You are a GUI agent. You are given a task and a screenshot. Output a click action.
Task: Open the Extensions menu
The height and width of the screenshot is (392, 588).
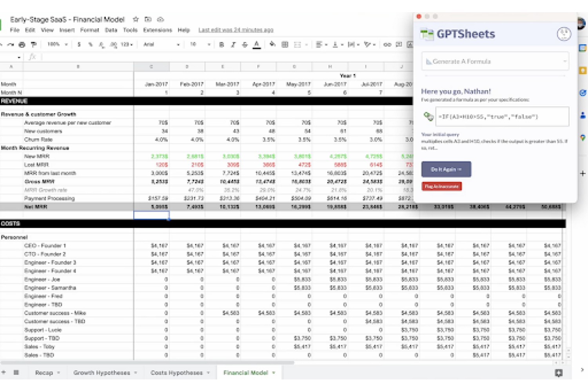pyautogui.click(x=158, y=30)
